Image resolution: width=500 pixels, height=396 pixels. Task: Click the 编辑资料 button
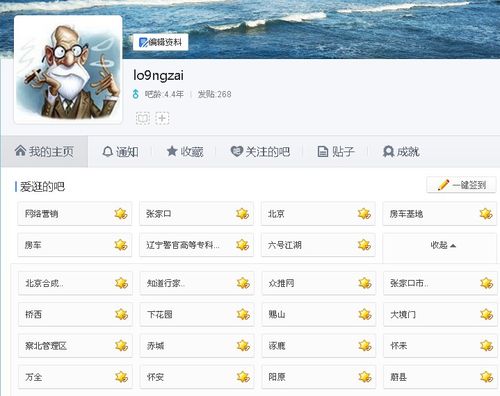coord(161,42)
